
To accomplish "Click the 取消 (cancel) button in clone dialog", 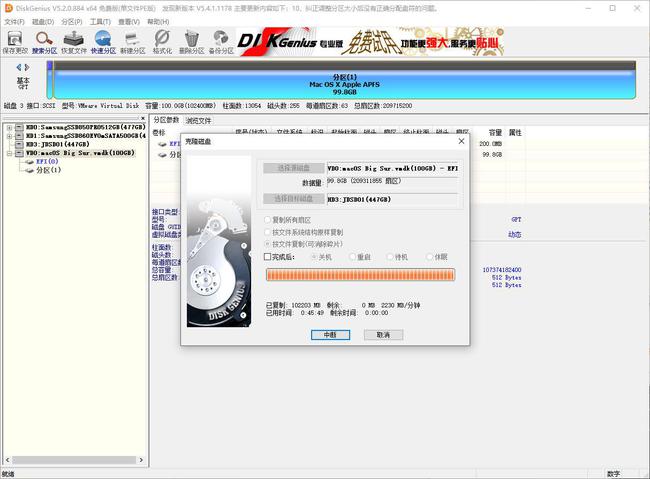I will tap(383, 335).
